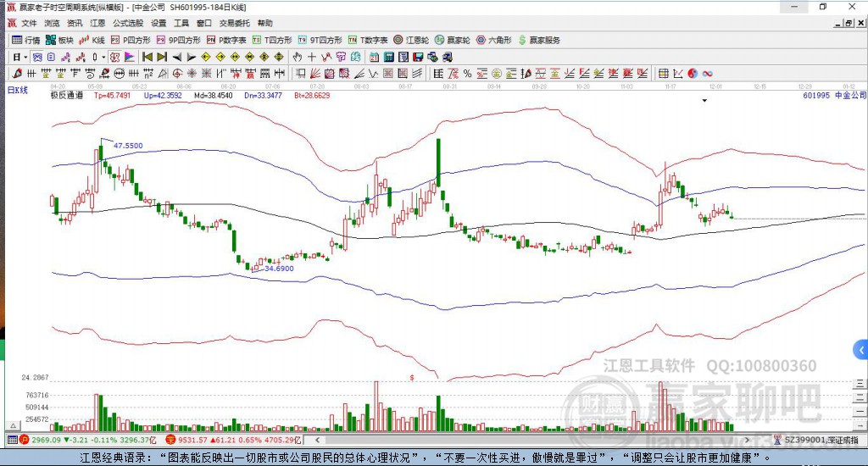Step chart right with black right arrow
Viewport: 868px width, 466px height.
tap(191, 57)
